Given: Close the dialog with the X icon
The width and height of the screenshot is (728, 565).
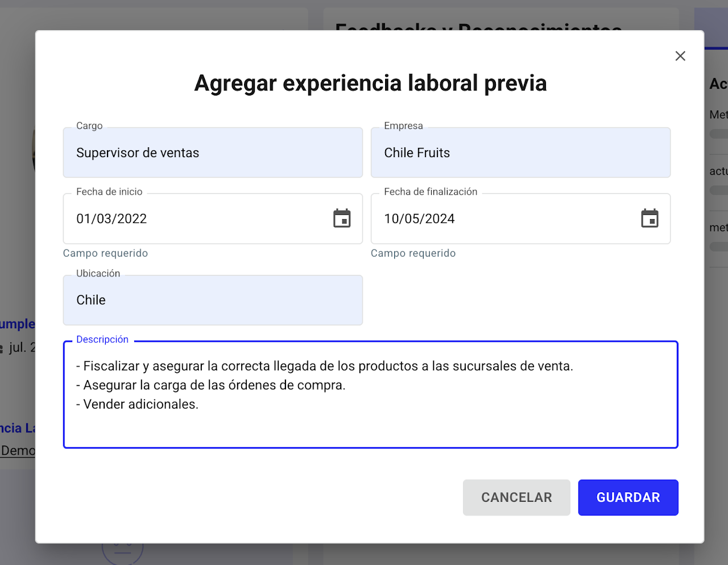Looking at the screenshot, I should [x=680, y=56].
